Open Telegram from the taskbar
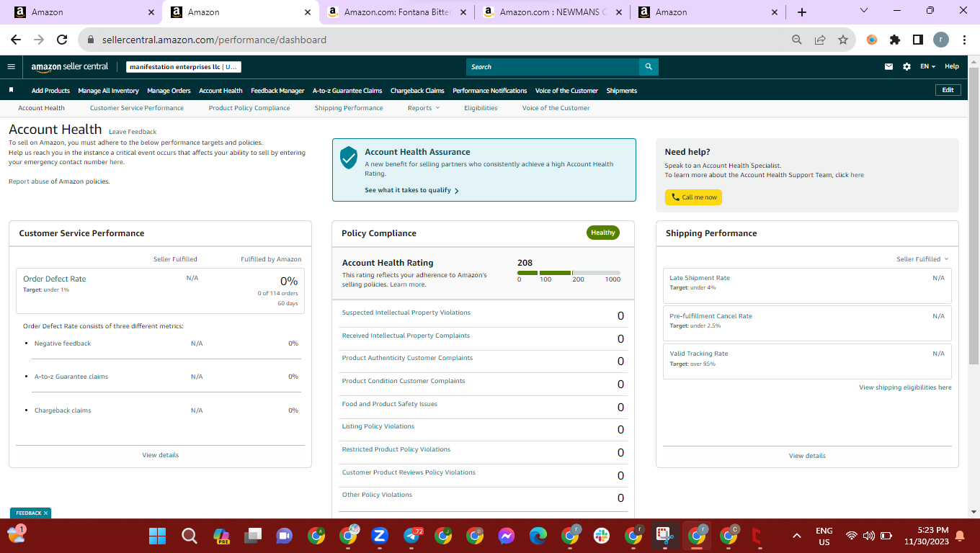Image resolution: width=980 pixels, height=553 pixels. click(412, 536)
